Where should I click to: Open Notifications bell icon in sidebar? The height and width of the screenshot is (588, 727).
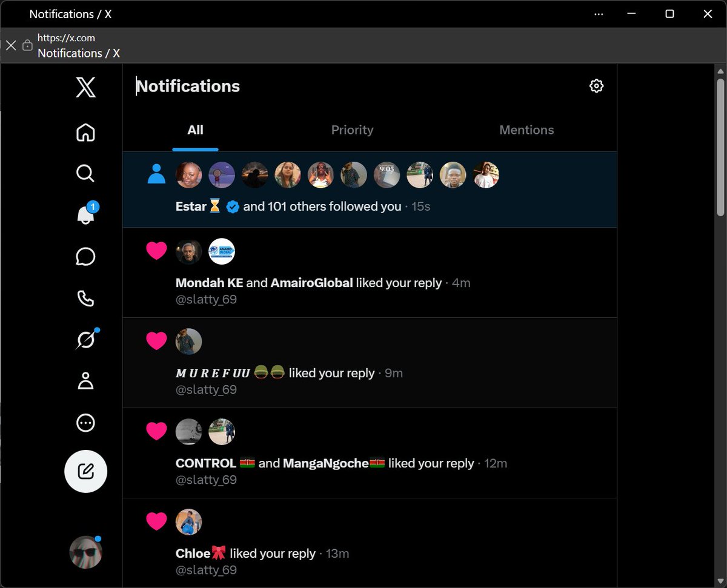click(x=85, y=215)
